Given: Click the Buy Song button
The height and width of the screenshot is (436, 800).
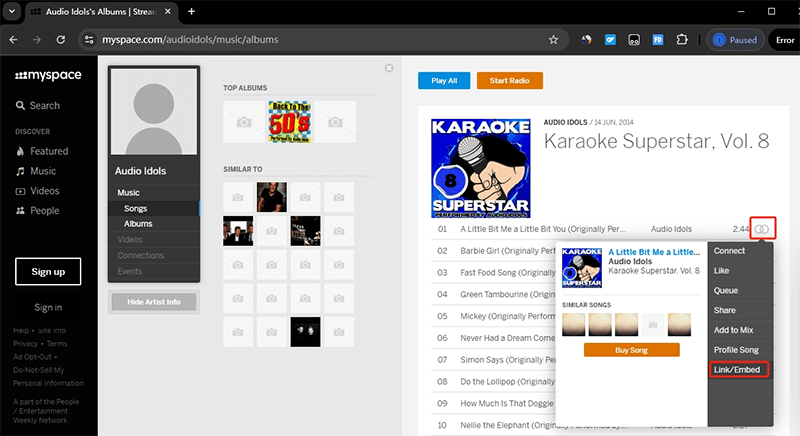Looking at the screenshot, I should point(632,350).
